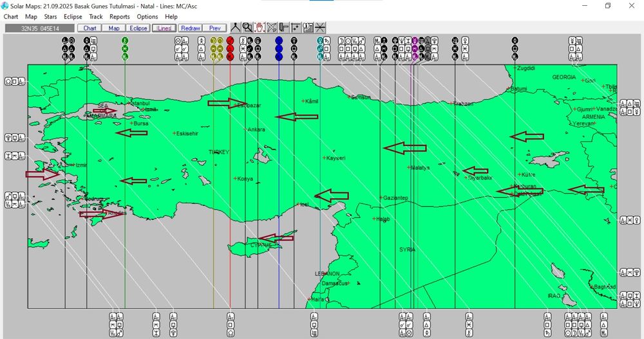Select the magnifier zoom tool icon
Screen dimensions: 644x339
pyautogui.click(x=248, y=28)
